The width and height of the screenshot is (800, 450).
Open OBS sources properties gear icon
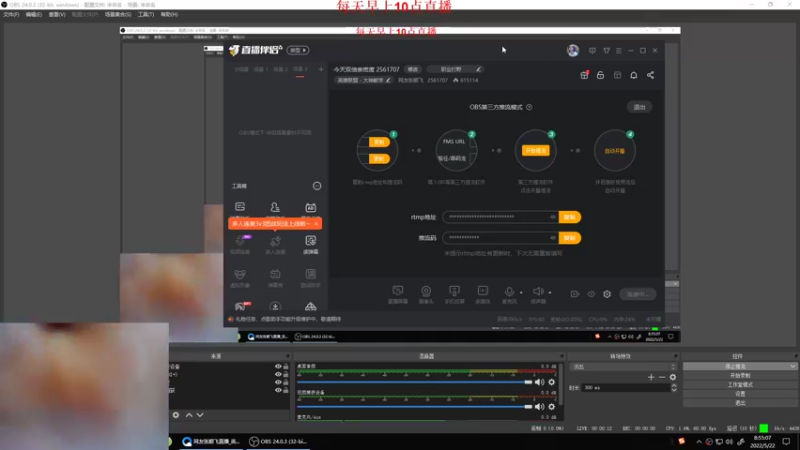pos(176,415)
